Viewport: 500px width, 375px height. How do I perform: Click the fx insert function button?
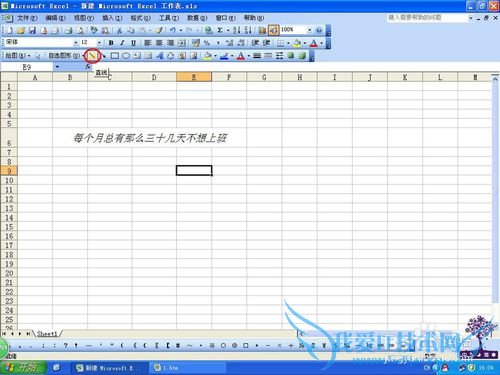88,67
